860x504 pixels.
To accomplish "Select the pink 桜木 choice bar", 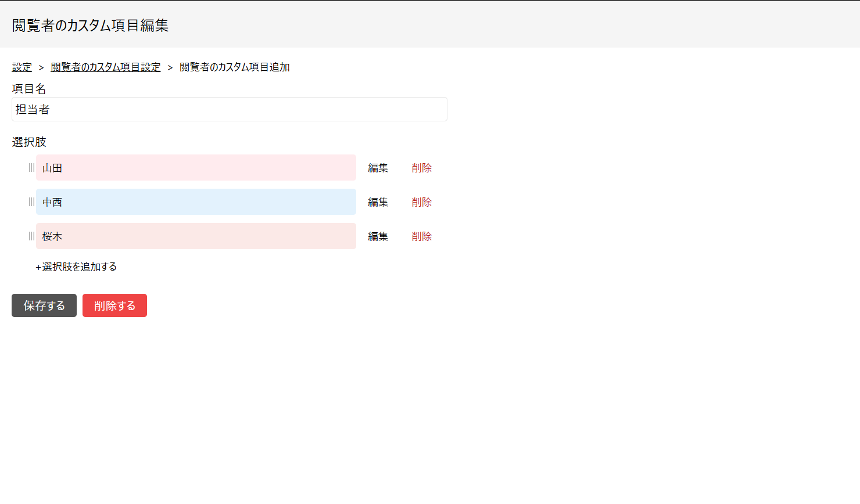I will 196,236.
